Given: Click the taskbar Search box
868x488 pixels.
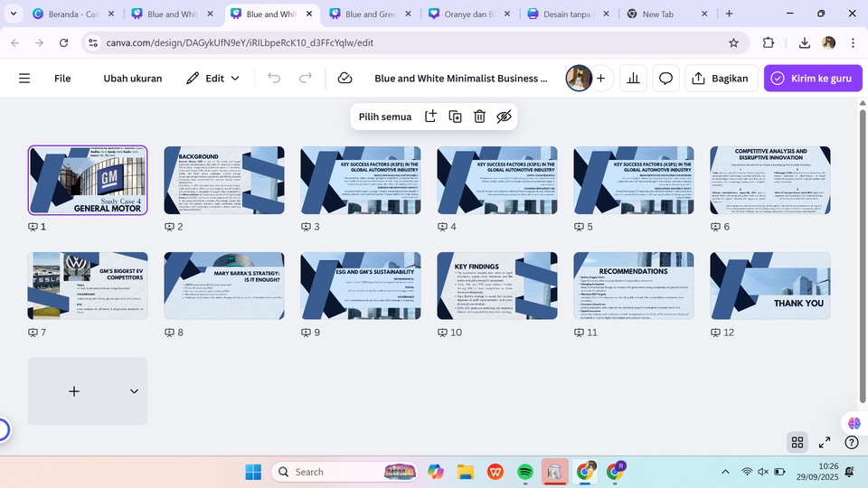Looking at the screenshot, I should point(344,472).
